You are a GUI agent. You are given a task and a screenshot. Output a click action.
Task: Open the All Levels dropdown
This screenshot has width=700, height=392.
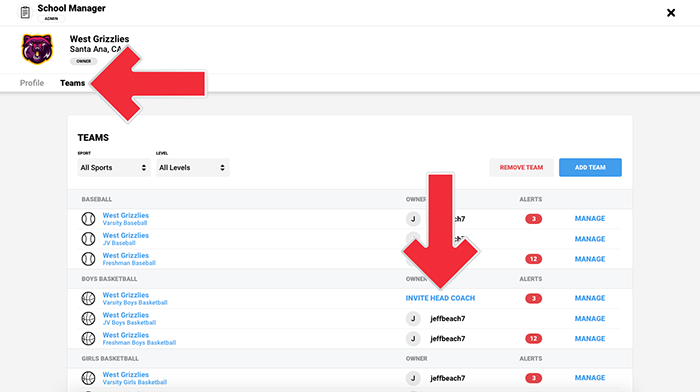[192, 167]
